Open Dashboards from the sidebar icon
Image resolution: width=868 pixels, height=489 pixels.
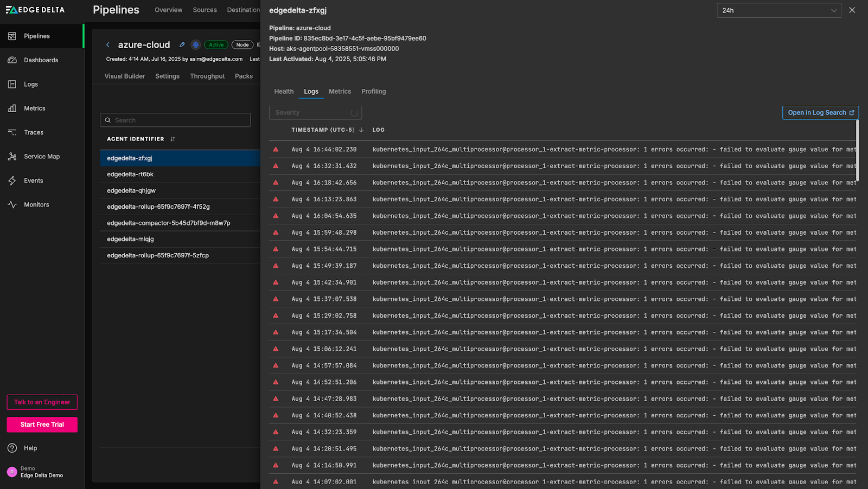tap(12, 60)
